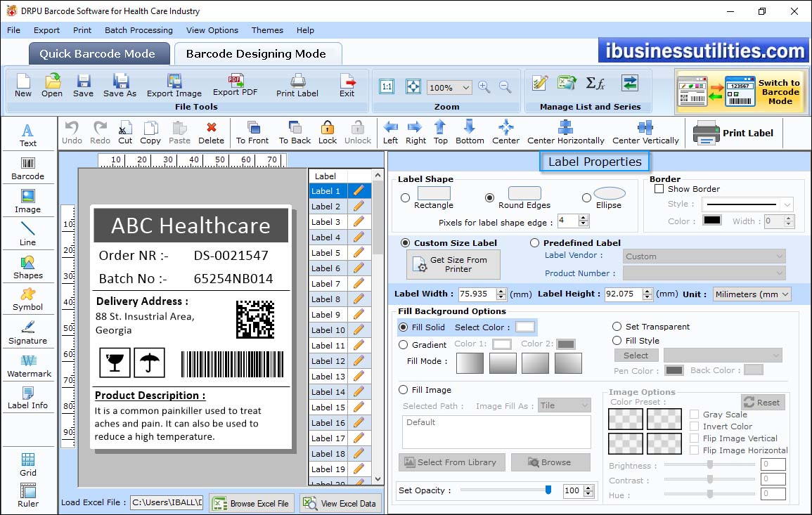The height and width of the screenshot is (515, 812).
Task: Choose Custom Size Label option
Action: point(406,243)
